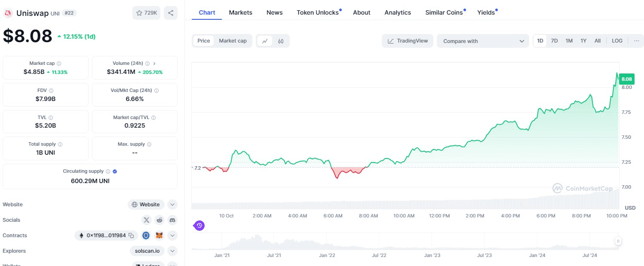Set chart range to 1M
The height and width of the screenshot is (266, 644).
click(x=569, y=41)
